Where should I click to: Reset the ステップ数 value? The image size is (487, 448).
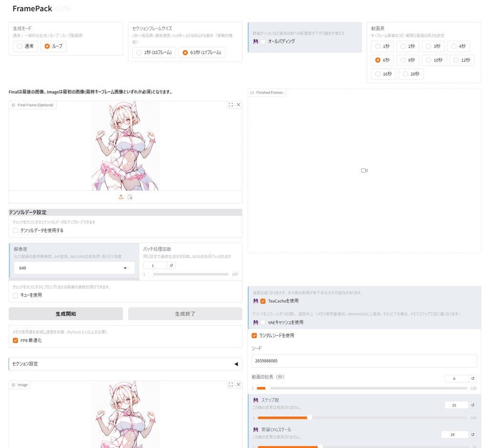473,405
